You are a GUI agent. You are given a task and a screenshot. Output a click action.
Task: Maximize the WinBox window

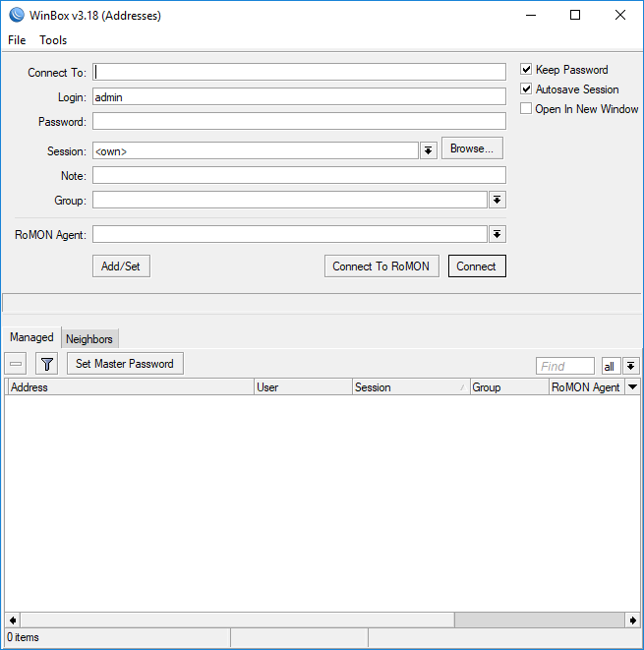(x=575, y=16)
